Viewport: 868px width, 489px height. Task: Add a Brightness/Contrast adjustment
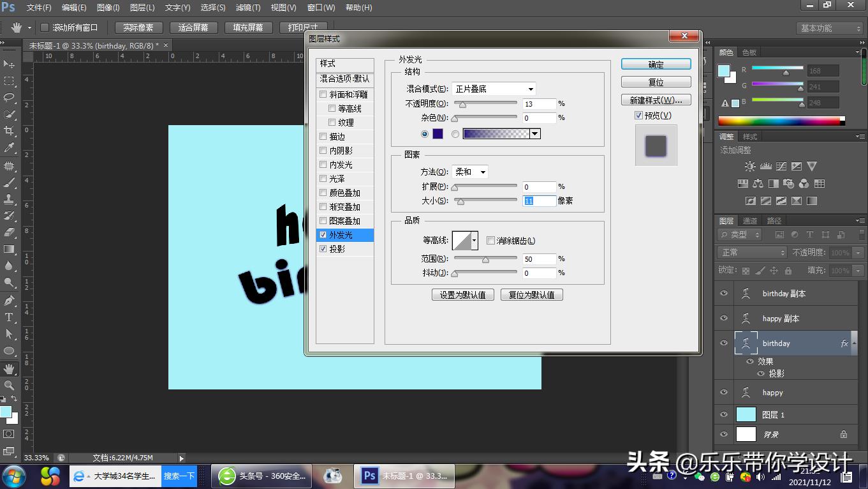click(x=750, y=166)
